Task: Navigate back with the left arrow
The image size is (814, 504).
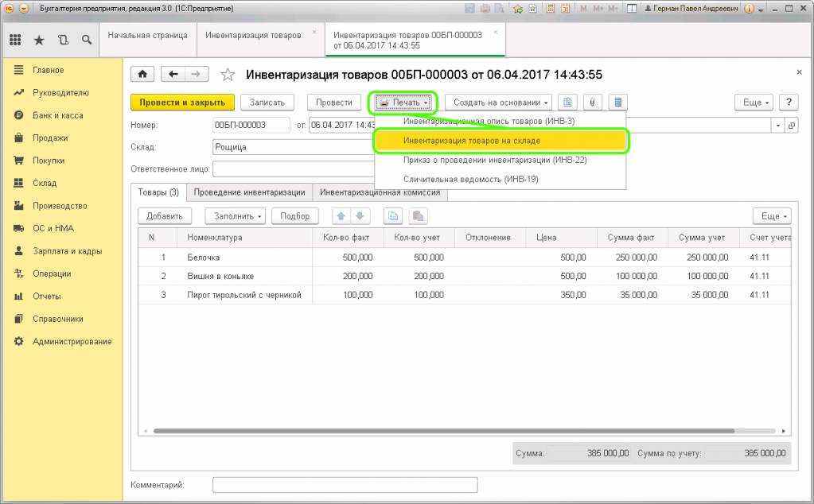Action: pos(173,74)
